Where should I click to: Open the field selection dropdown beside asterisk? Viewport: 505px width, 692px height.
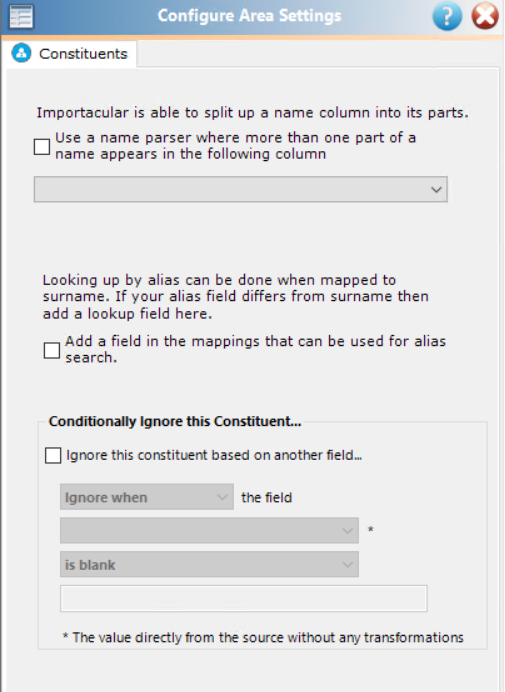pyautogui.click(x=209, y=530)
